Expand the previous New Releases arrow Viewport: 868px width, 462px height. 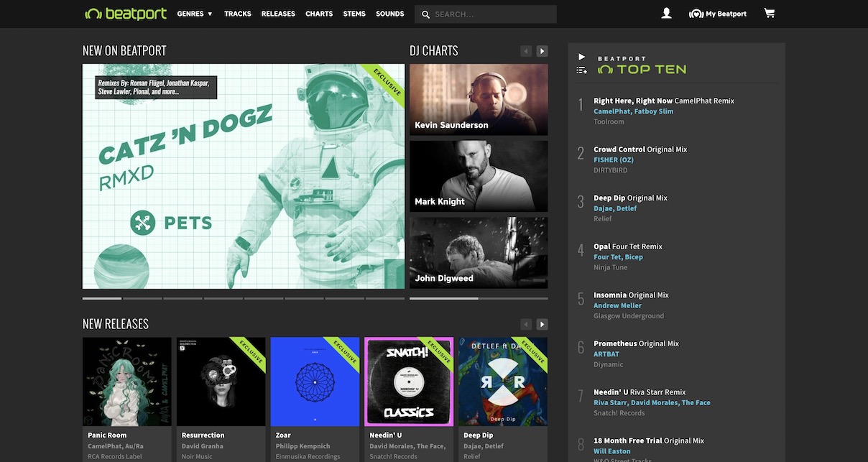click(525, 324)
